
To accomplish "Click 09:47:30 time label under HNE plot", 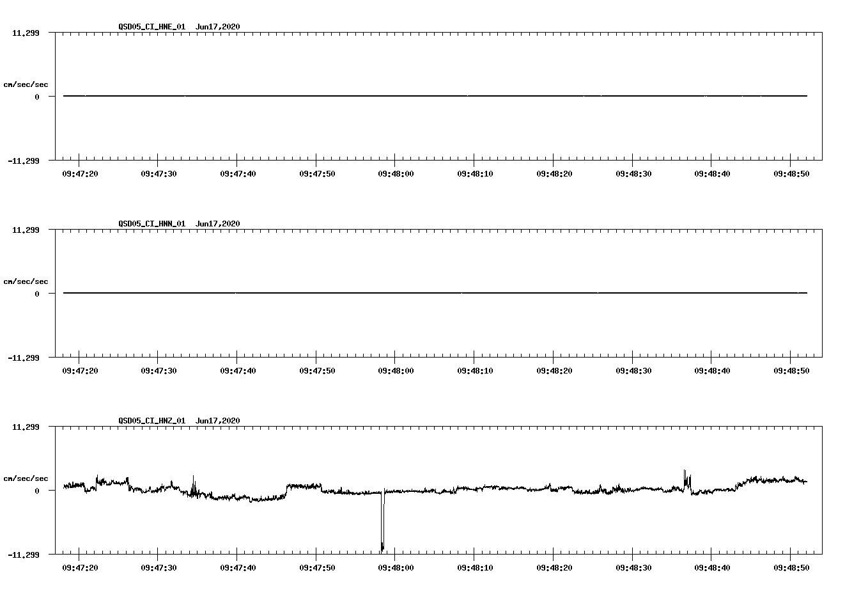I will point(159,174).
